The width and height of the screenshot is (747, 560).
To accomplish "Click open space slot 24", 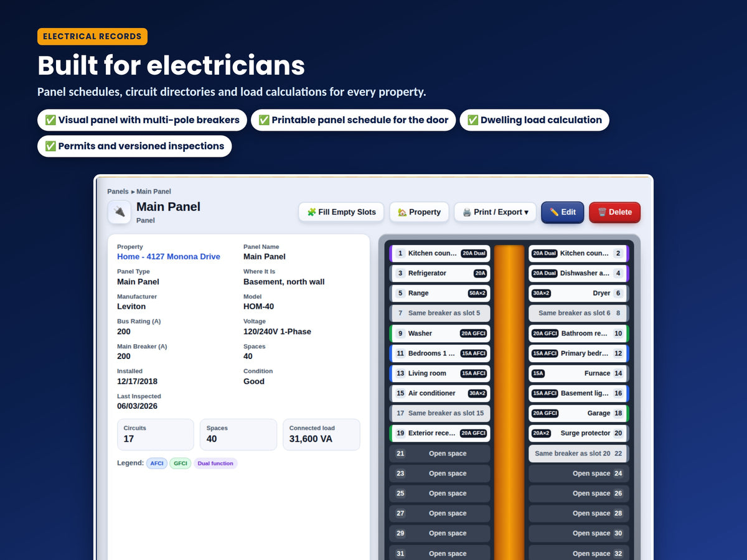I will click(x=579, y=474).
